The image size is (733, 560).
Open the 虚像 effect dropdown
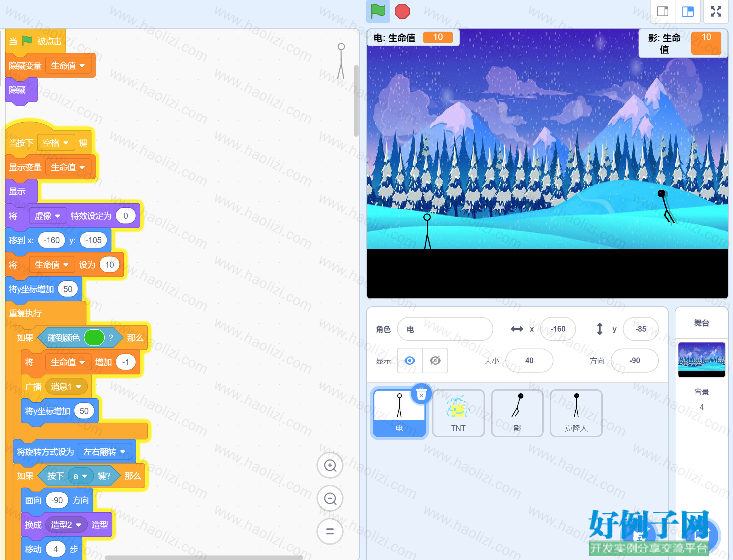[x=47, y=216]
